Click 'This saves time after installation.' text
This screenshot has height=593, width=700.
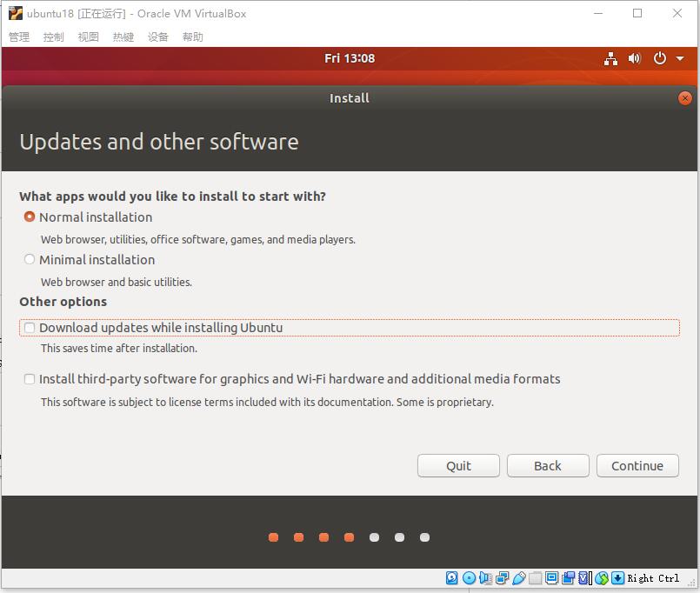[x=119, y=349]
